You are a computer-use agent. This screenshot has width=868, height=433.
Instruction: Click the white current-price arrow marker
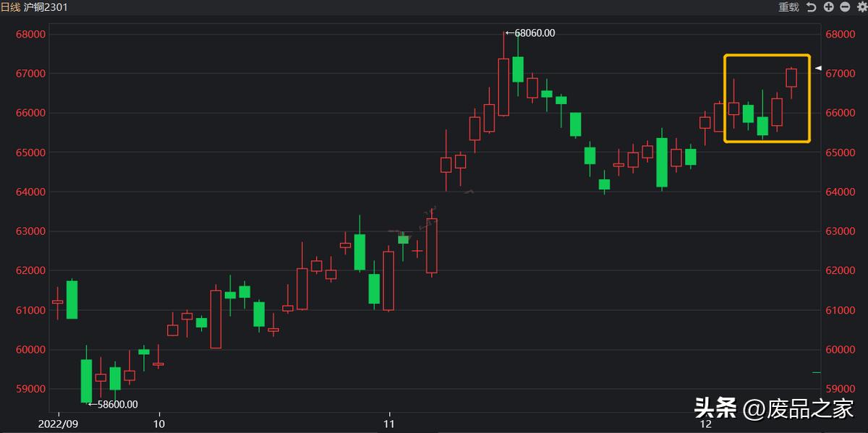point(818,68)
